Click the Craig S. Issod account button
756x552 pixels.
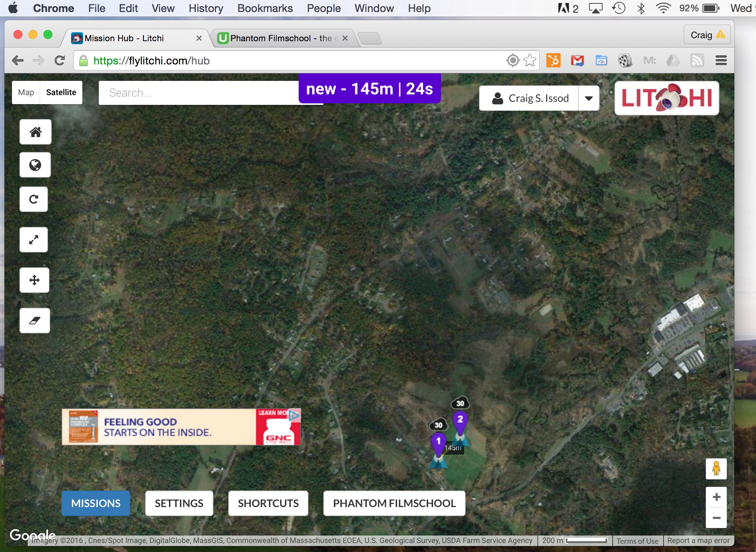(529, 98)
